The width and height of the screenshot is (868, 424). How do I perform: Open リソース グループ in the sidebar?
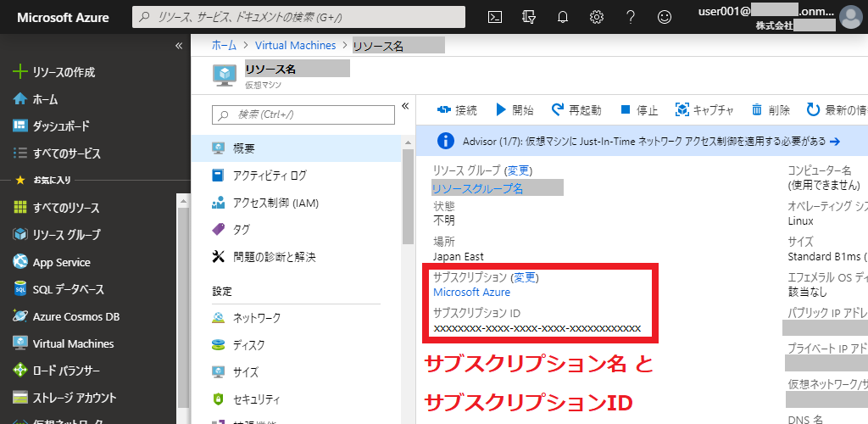pyautogui.click(x=57, y=235)
